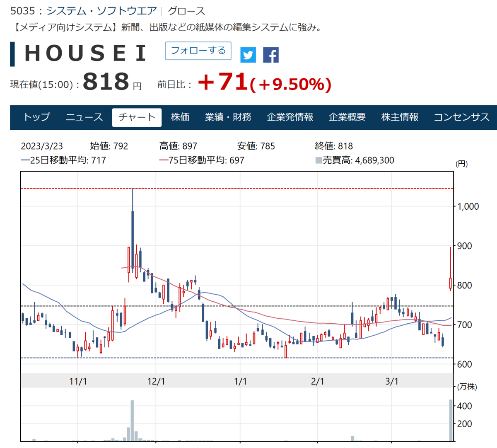Viewport: 497px width, 448px height.
Task: Open the コンセンサス tab
Action: (x=461, y=117)
